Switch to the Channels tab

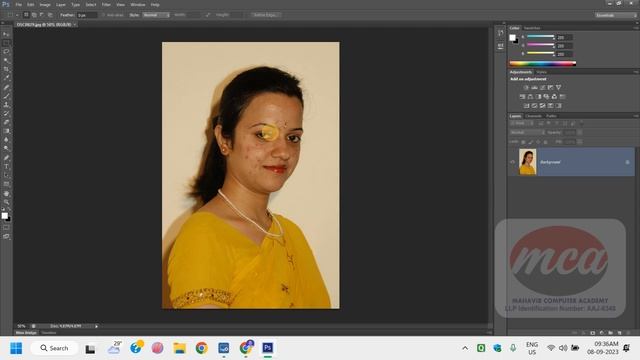(533, 116)
